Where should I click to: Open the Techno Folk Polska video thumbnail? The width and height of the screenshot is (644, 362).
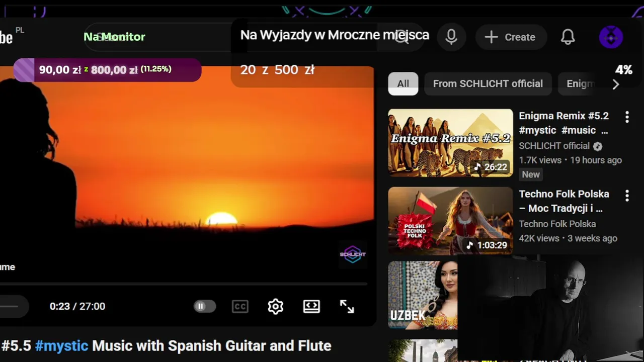[450, 221]
